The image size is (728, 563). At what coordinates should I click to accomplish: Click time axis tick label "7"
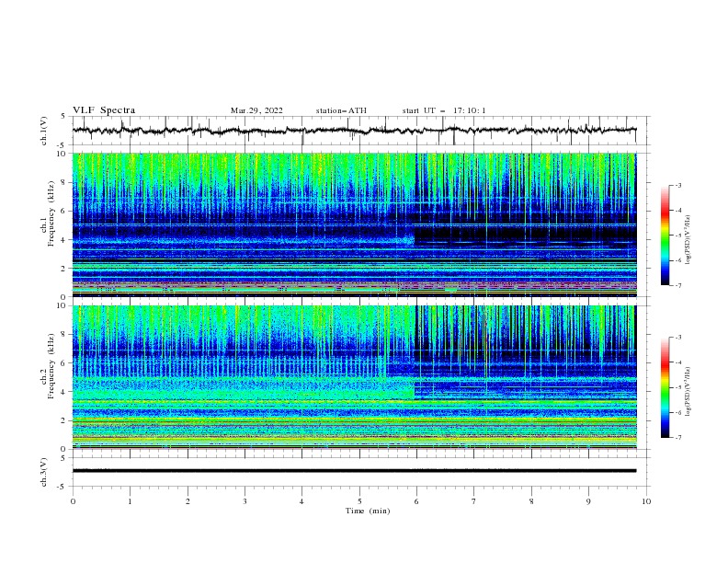point(474,501)
